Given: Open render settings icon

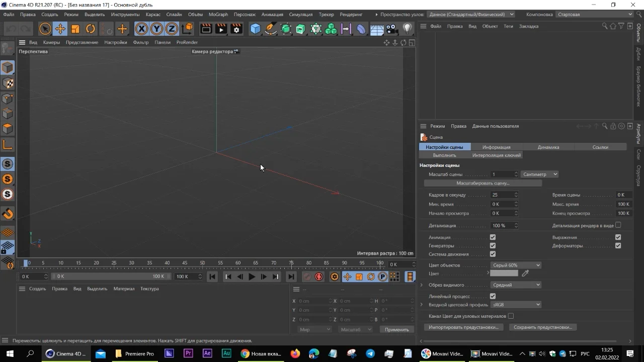Looking at the screenshot, I should pos(236,29).
